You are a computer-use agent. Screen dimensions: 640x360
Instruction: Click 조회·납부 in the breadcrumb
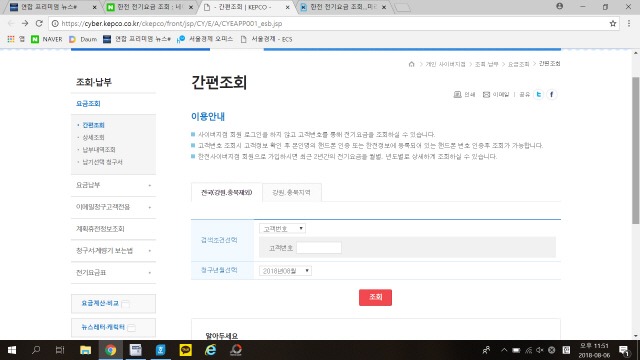pyautogui.click(x=487, y=64)
